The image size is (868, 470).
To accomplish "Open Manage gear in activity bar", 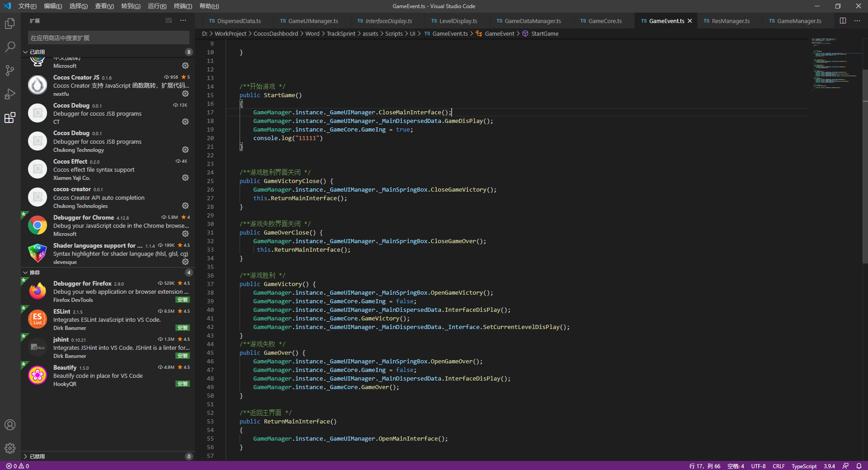I will (10, 448).
